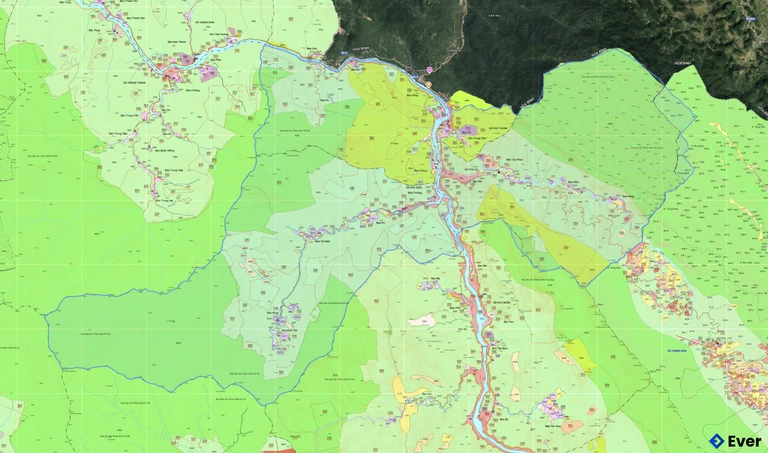
Task: Click the blue diamond Ever logo icon
Action: point(716,441)
